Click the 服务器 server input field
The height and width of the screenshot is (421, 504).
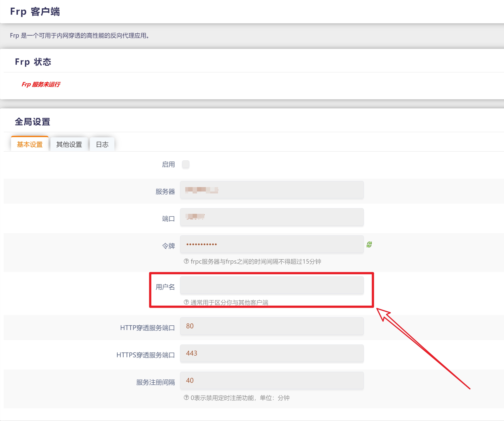click(271, 190)
